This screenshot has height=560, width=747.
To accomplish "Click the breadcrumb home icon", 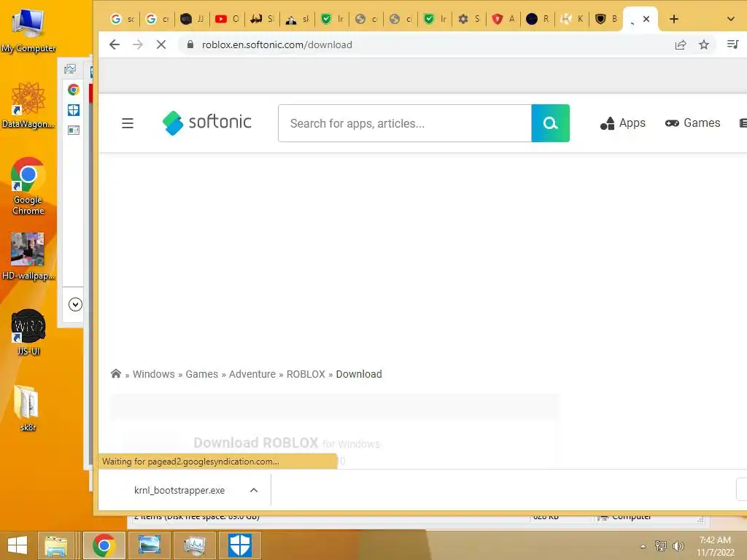I will [x=116, y=373].
